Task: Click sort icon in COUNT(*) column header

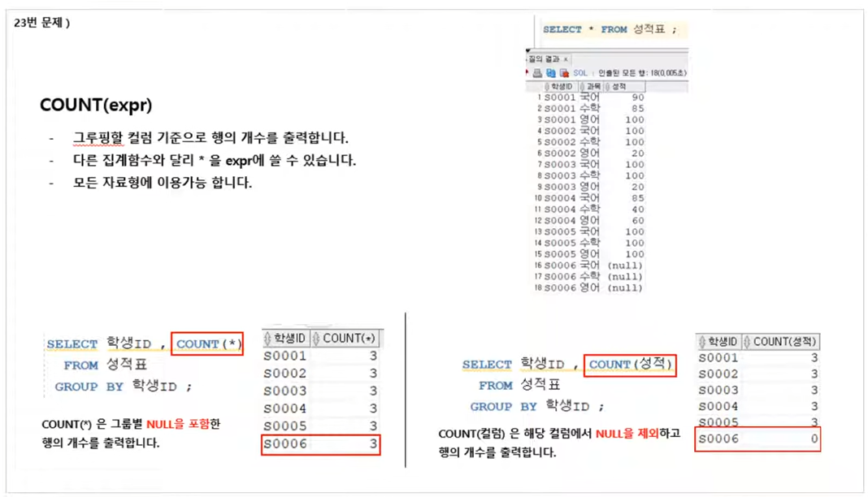Action: tap(316, 339)
